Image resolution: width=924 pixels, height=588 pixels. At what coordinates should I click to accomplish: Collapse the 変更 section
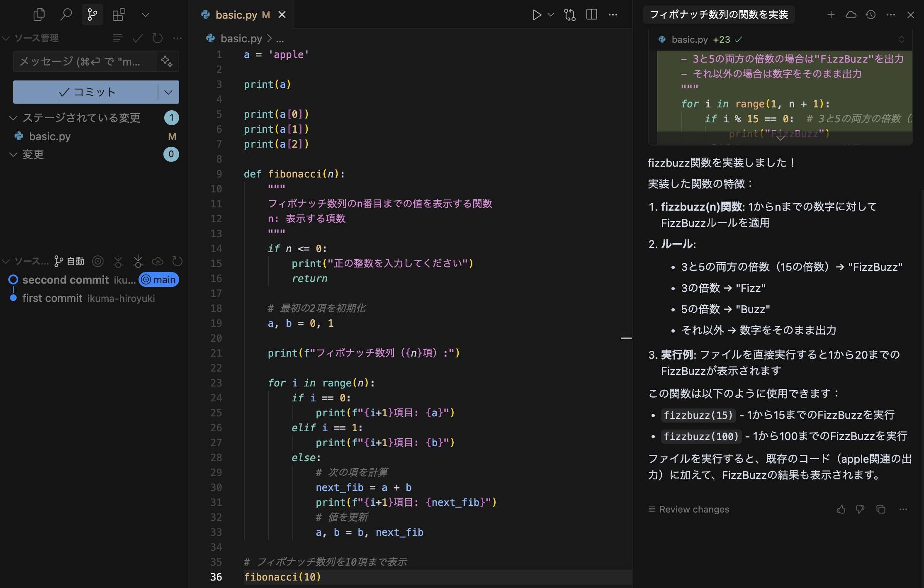point(13,154)
